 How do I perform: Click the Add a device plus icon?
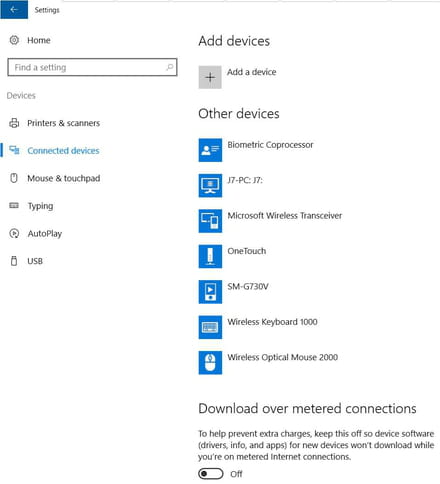(x=210, y=77)
